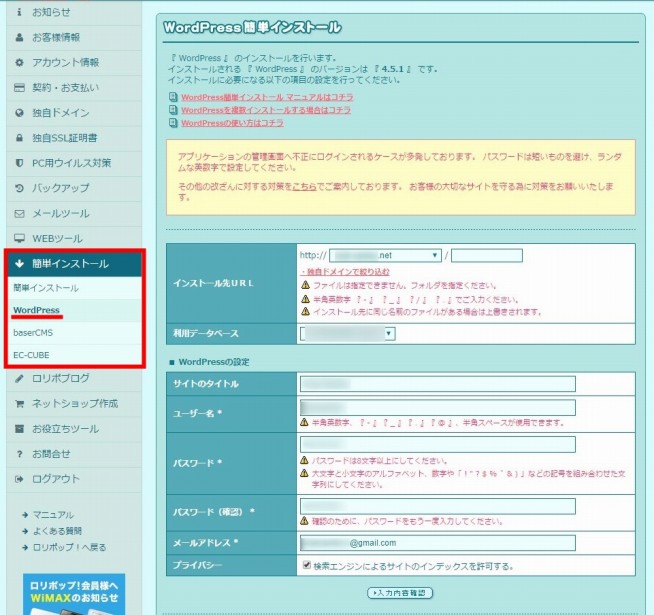Open the よくある質問 link

pos(58,530)
